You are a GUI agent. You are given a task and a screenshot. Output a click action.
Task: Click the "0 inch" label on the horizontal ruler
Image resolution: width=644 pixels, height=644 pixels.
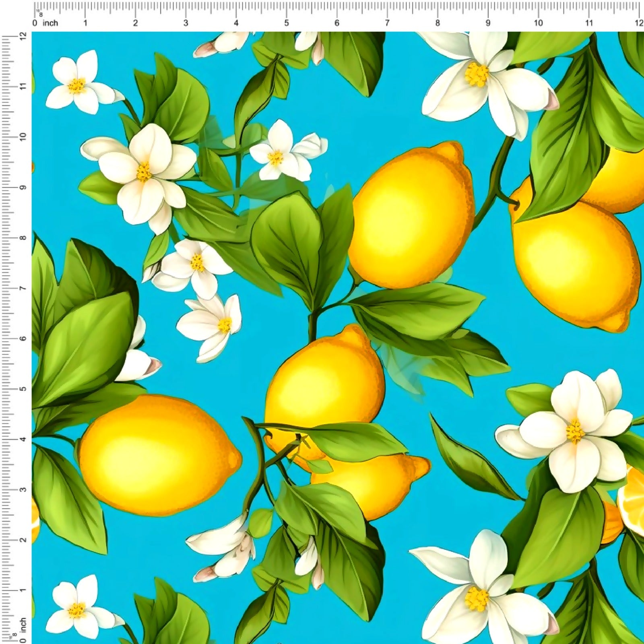tap(45, 23)
